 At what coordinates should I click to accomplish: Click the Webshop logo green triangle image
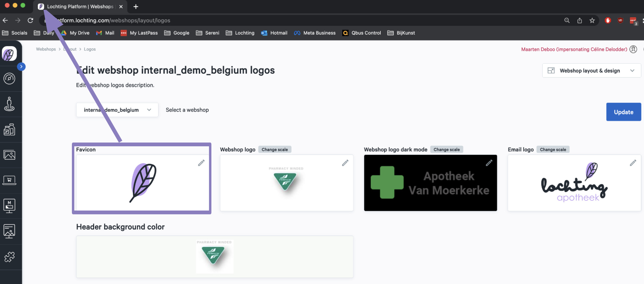pyautogui.click(x=285, y=181)
